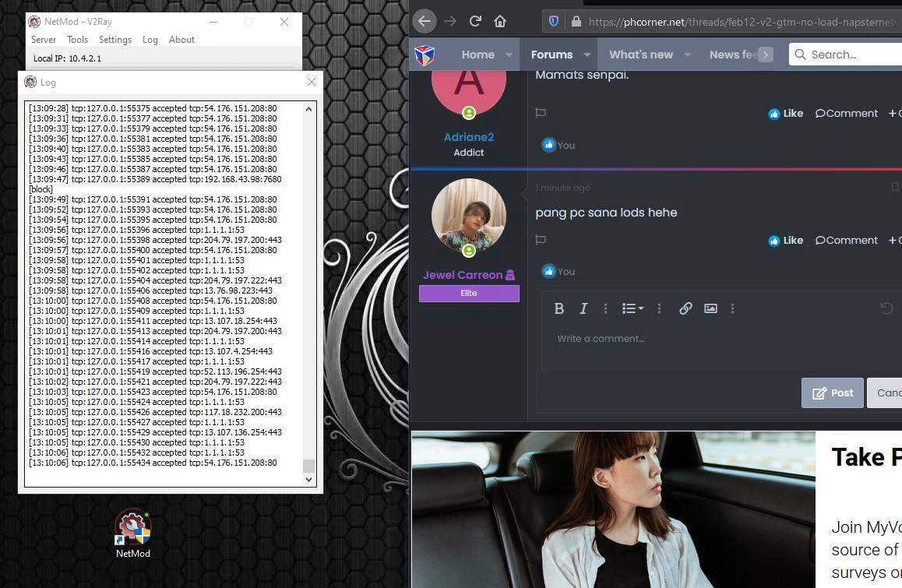This screenshot has width=902, height=588.
Task: Click the NetMod - V2Ray title bar icon
Action: click(34, 22)
